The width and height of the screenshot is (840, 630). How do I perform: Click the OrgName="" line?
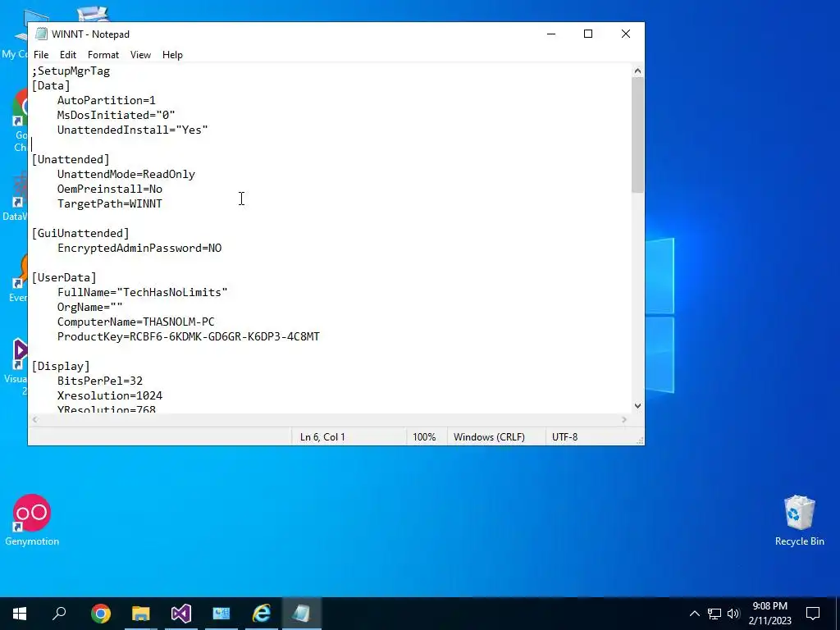pyautogui.click(x=90, y=307)
